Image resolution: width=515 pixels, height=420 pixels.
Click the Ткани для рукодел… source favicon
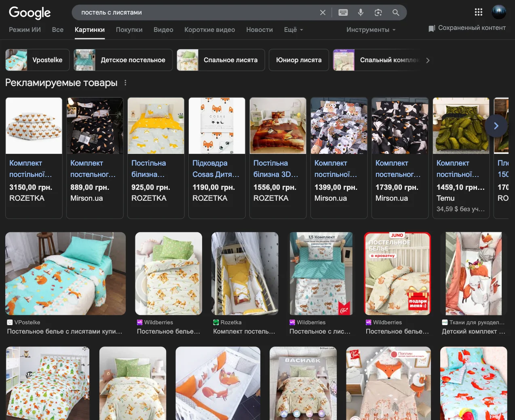(445, 322)
